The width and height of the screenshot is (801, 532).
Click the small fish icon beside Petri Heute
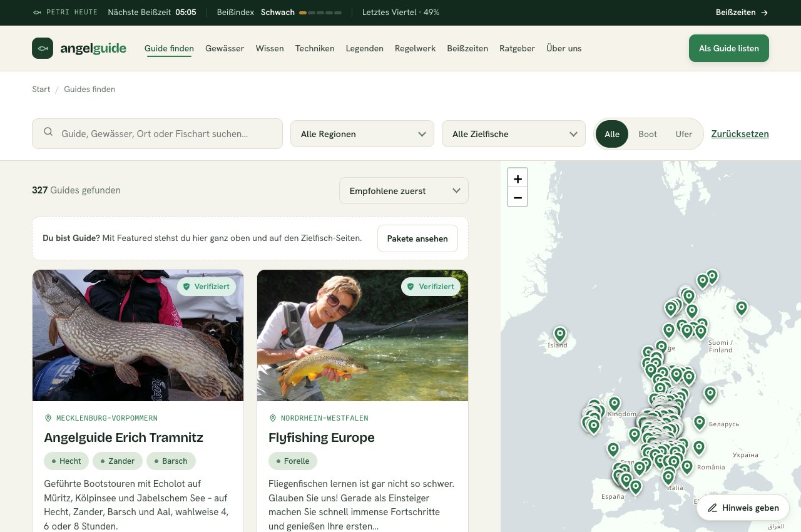point(38,13)
